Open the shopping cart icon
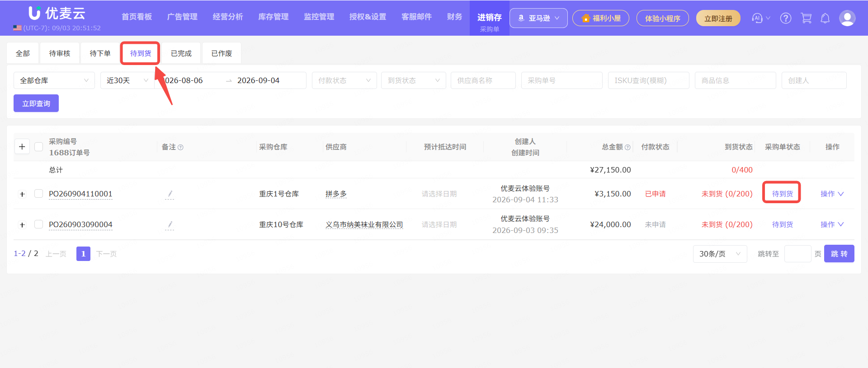The image size is (868, 368). [806, 18]
